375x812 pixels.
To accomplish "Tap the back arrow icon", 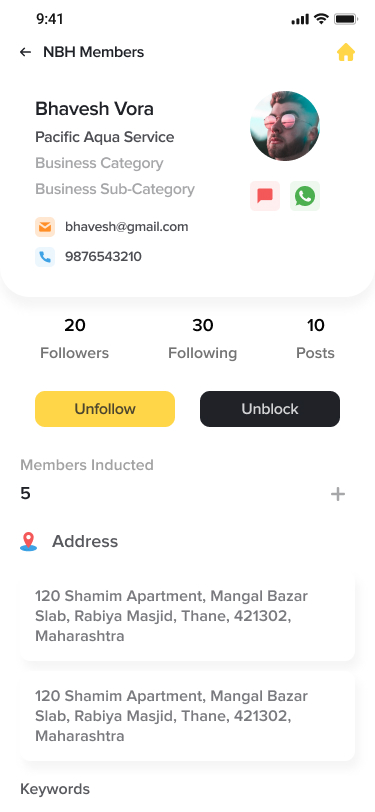I will (x=25, y=52).
